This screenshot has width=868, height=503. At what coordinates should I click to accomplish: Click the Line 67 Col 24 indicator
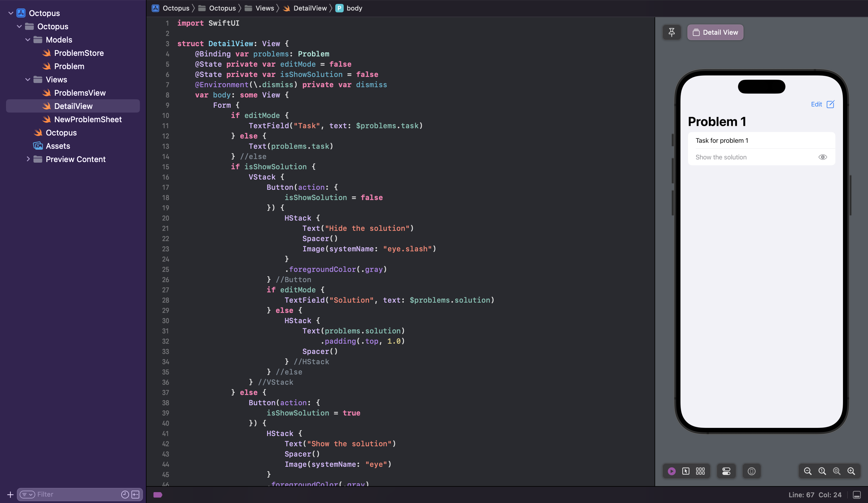815,495
